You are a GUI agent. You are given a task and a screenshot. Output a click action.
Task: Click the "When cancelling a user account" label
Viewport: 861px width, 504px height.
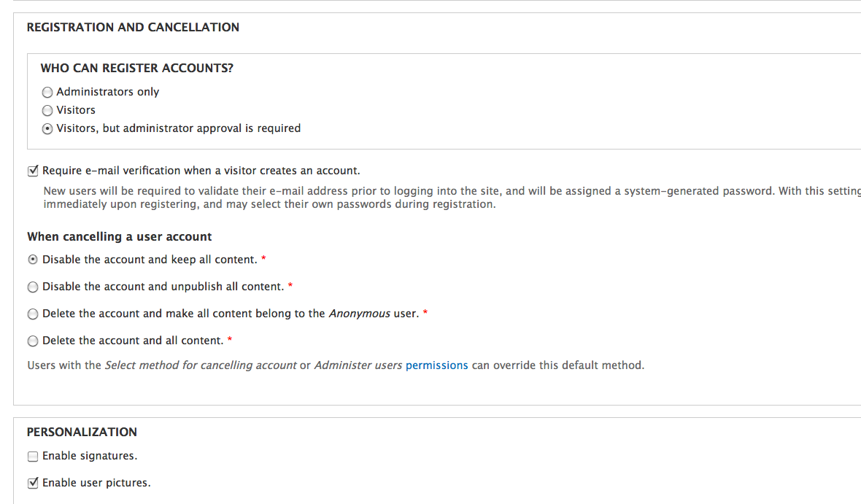pyautogui.click(x=120, y=236)
